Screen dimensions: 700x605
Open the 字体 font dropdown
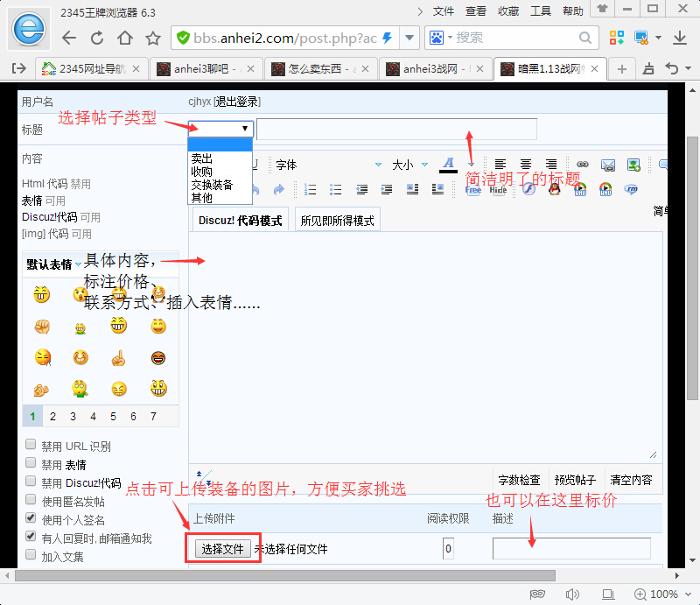[x=328, y=165]
